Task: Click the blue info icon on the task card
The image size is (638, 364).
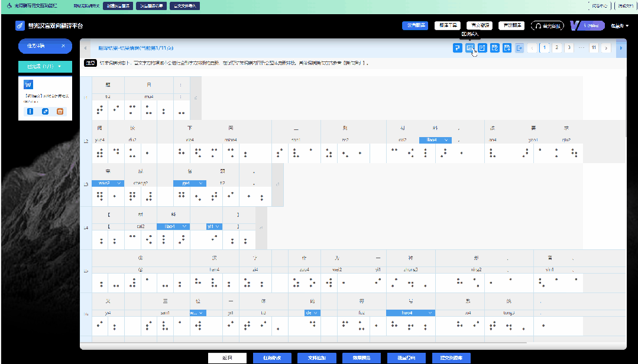Action: (30, 111)
